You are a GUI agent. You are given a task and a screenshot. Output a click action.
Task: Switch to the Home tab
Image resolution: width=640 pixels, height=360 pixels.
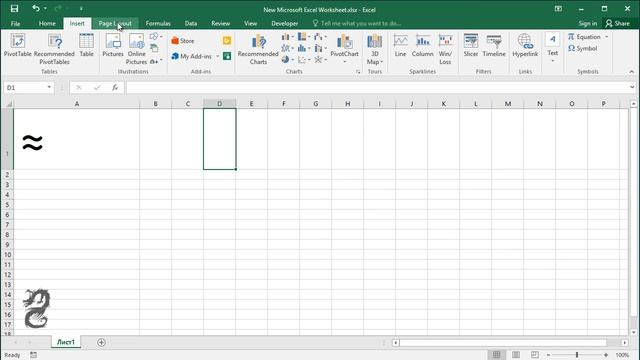47,24
